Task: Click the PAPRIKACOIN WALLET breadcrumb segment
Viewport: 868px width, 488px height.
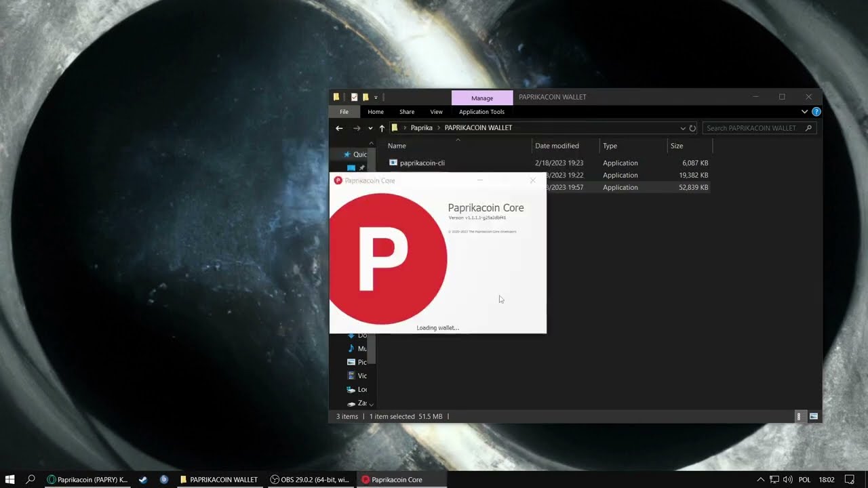Action: point(478,128)
